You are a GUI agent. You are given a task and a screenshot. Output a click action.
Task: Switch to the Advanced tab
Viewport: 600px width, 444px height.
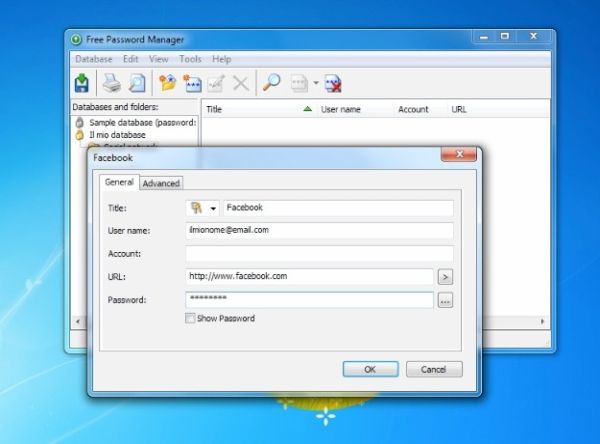[161, 183]
